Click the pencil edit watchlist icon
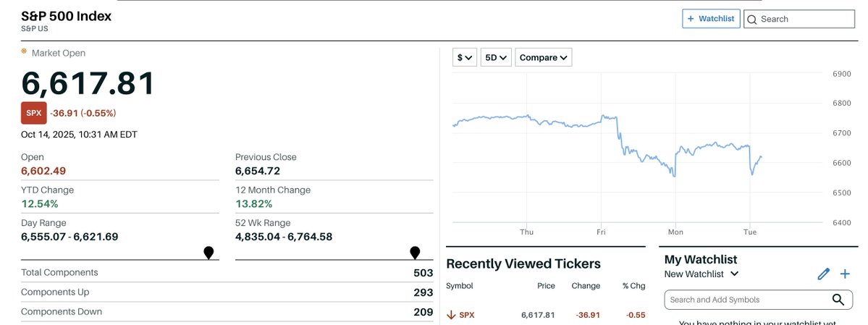 tap(824, 274)
